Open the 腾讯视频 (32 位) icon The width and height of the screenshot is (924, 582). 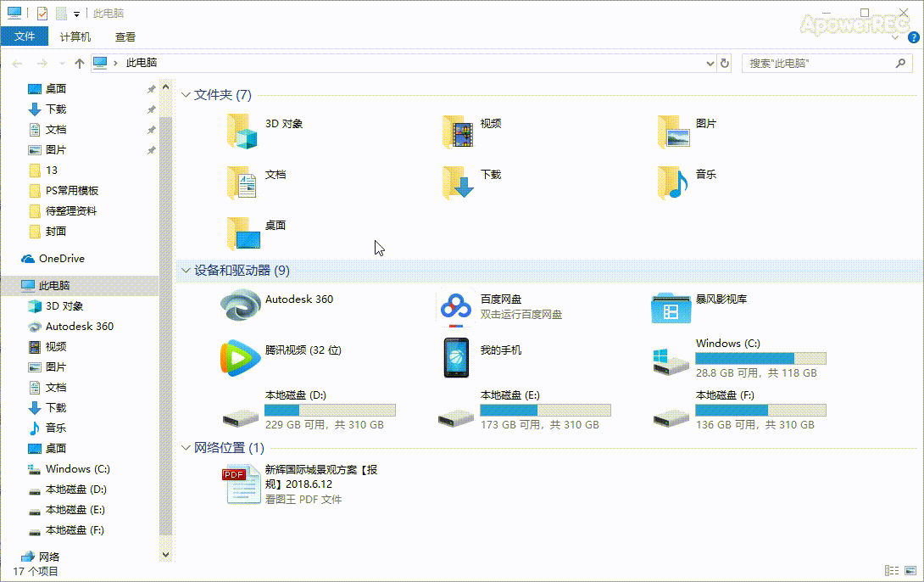[x=241, y=357]
